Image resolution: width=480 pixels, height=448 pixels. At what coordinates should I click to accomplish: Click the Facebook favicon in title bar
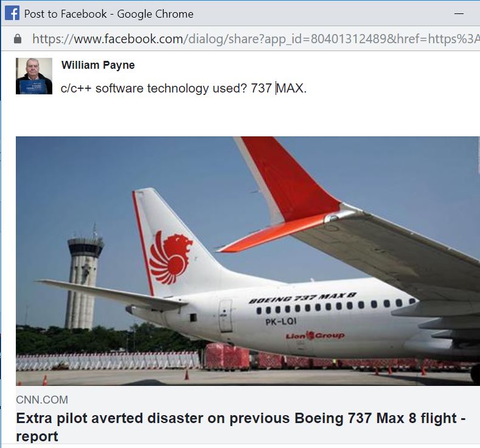tap(12, 13)
